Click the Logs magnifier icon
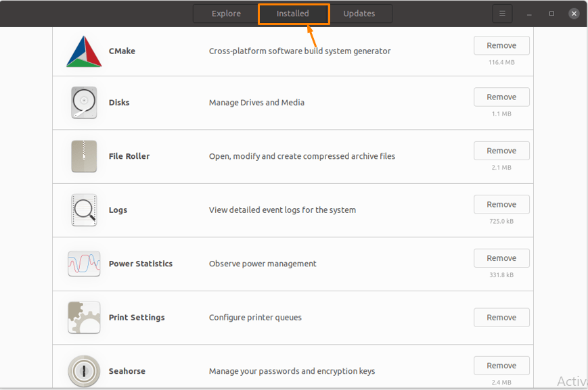Viewport: 588px width, 390px height. tap(84, 210)
